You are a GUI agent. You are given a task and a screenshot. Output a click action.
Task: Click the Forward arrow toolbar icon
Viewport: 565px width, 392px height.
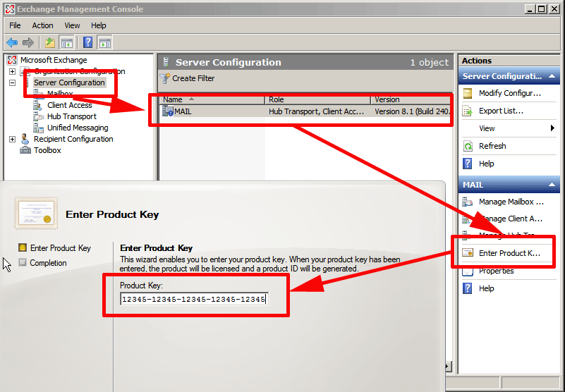tap(28, 42)
